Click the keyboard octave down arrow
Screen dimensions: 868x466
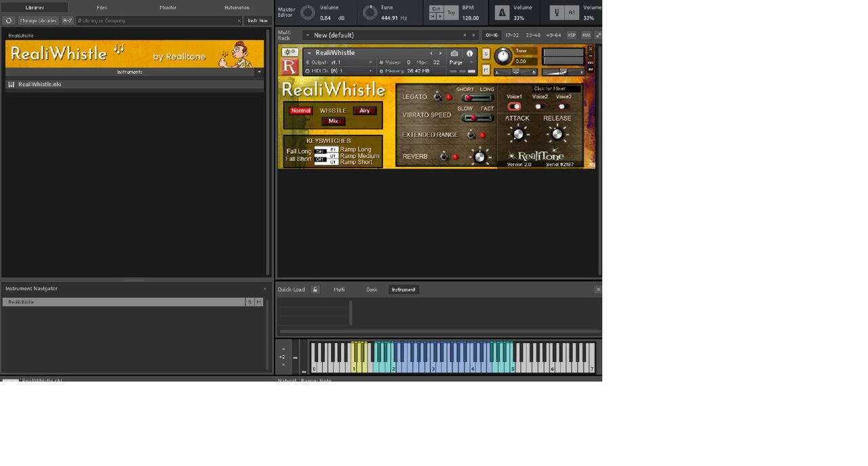tap(283, 365)
